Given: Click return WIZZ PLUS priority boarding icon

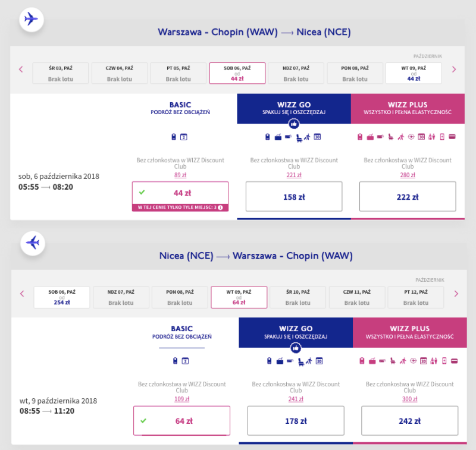Looking at the screenshot, I should pyautogui.click(x=403, y=361).
